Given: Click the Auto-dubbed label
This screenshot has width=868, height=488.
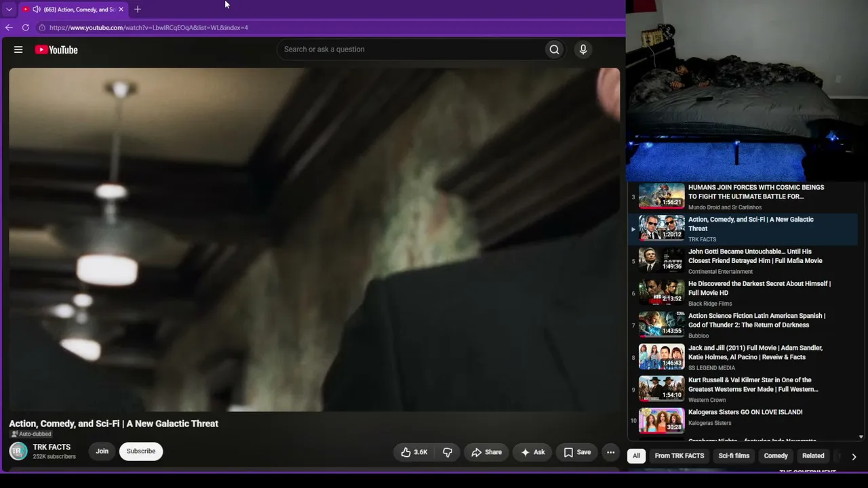Looking at the screenshot, I should click(x=31, y=434).
